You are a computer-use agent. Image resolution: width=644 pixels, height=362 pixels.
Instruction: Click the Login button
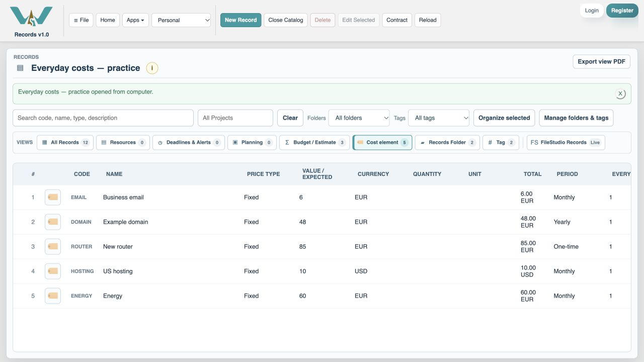pyautogui.click(x=592, y=11)
